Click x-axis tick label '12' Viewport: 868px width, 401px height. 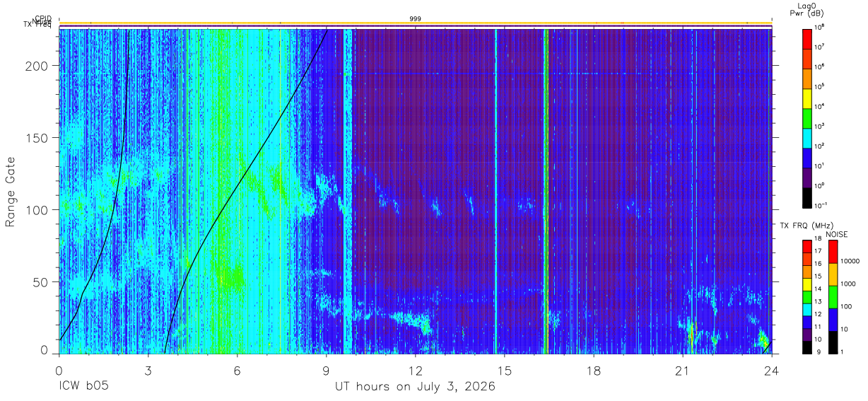(x=415, y=371)
